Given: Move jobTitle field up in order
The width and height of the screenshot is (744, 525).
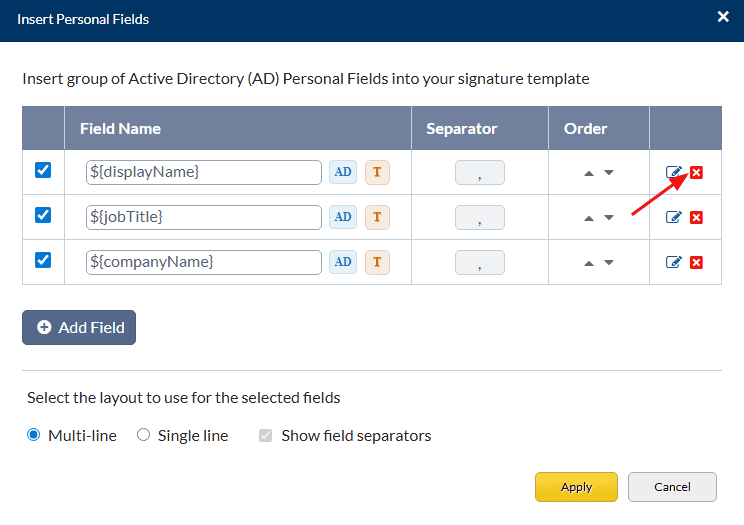Looking at the screenshot, I should (589, 218).
